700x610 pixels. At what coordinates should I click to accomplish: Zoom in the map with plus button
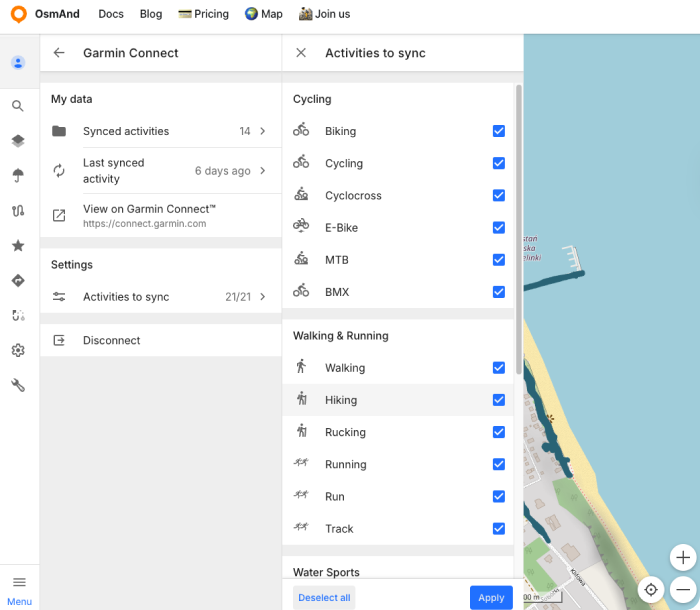(683, 557)
